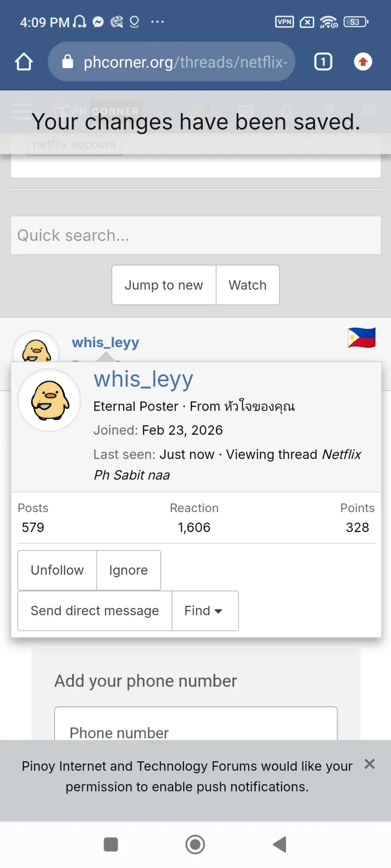Open the tab switcher showing 1 tab

(x=323, y=62)
